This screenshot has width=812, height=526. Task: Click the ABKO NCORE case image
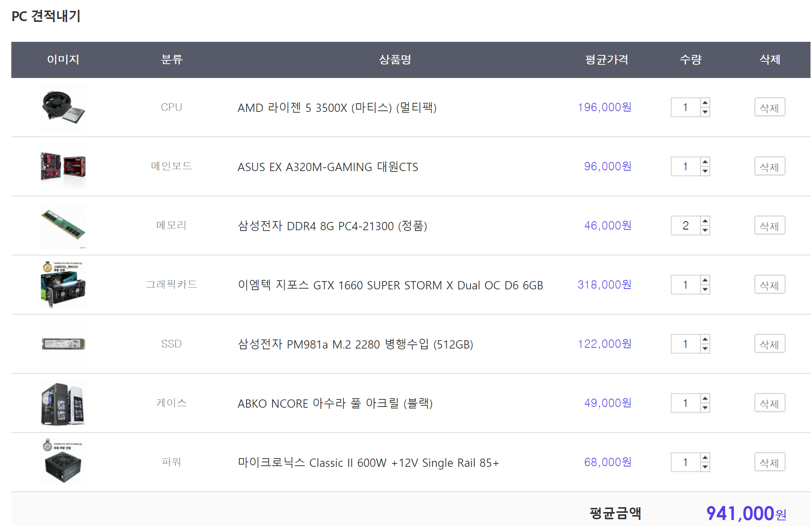63,403
